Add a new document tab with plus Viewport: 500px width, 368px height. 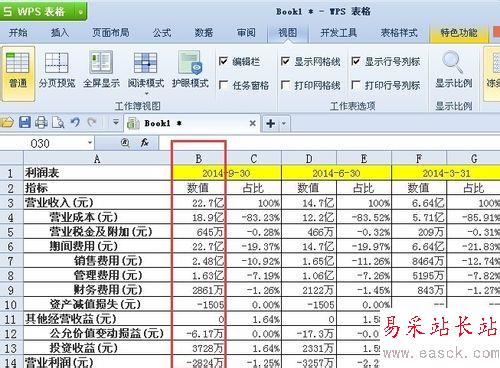[x=270, y=124]
